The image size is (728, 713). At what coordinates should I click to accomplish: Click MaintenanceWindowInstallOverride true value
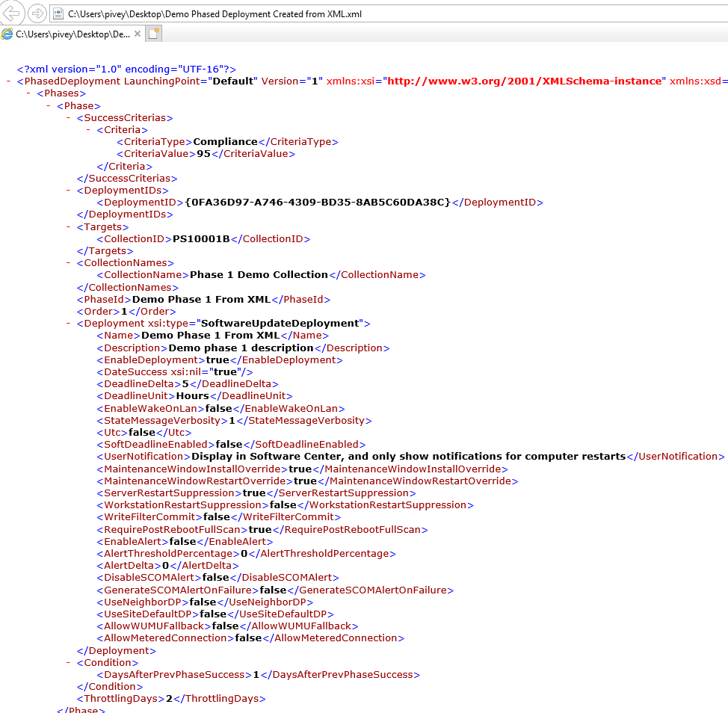tap(300, 469)
